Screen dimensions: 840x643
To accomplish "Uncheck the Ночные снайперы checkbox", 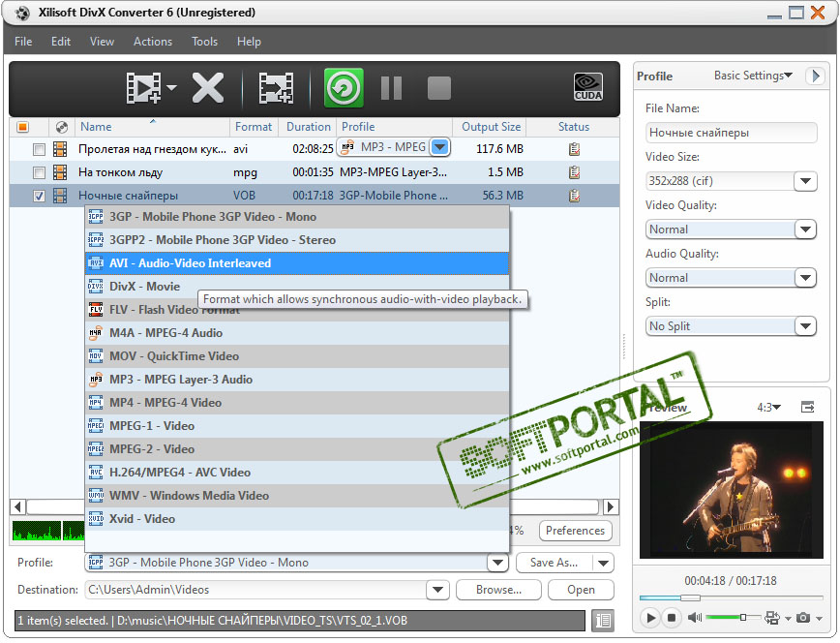I will coord(39,196).
